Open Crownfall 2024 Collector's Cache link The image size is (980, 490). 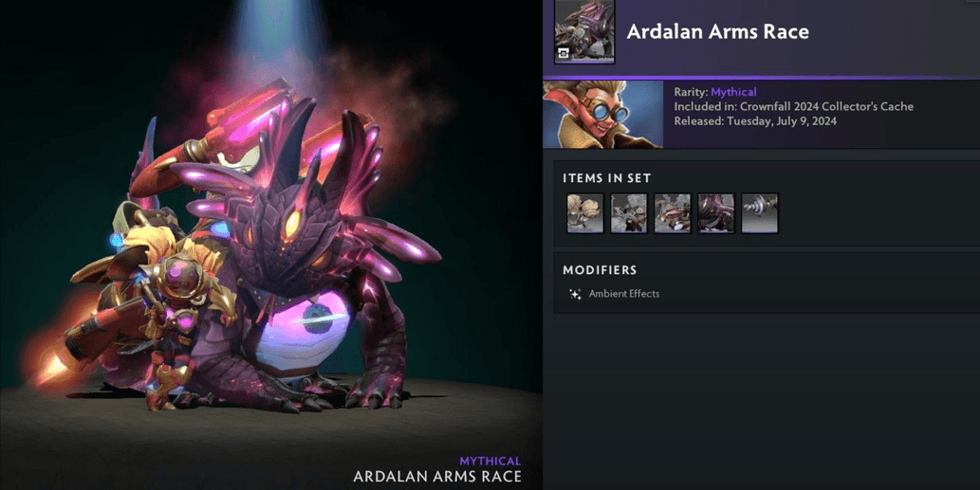pos(827,106)
